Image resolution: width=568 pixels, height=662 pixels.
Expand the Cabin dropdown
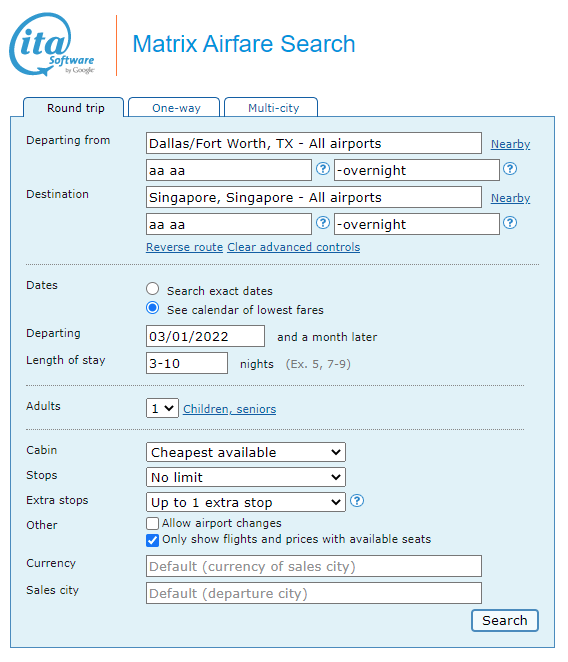coord(246,452)
